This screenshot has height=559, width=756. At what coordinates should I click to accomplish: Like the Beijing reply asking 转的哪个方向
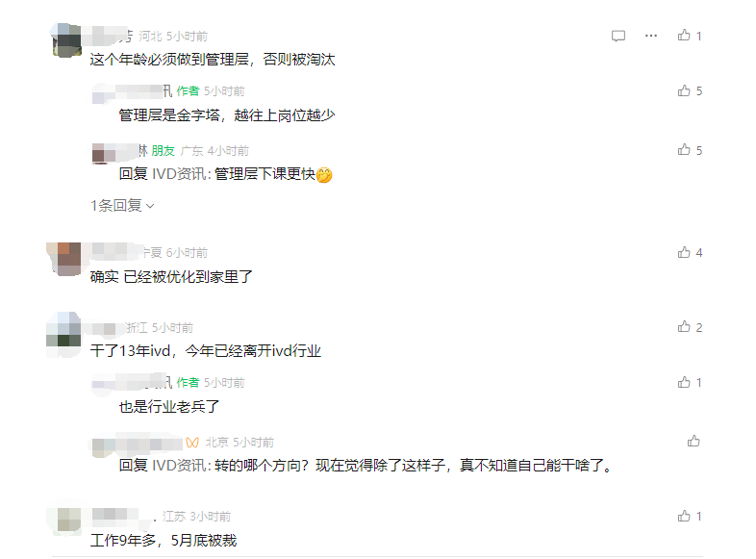coord(693,441)
